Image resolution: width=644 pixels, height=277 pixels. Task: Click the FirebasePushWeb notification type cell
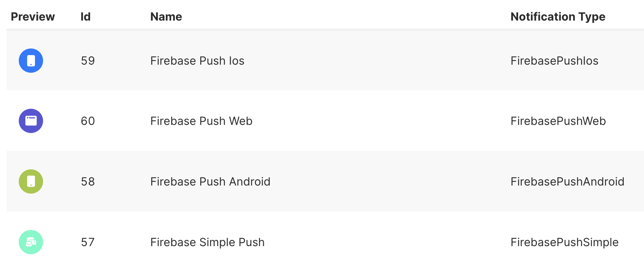pyautogui.click(x=558, y=121)
